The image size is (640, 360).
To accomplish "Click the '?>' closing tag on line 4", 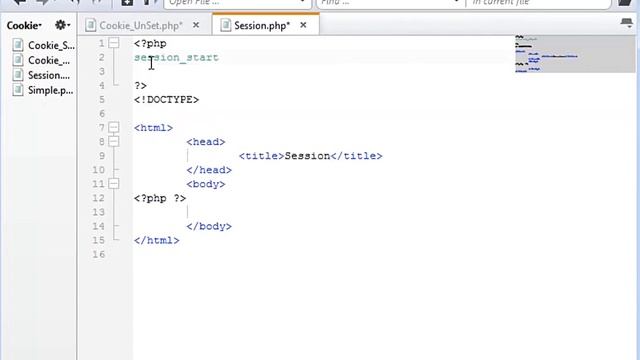I will pos(140,86).
